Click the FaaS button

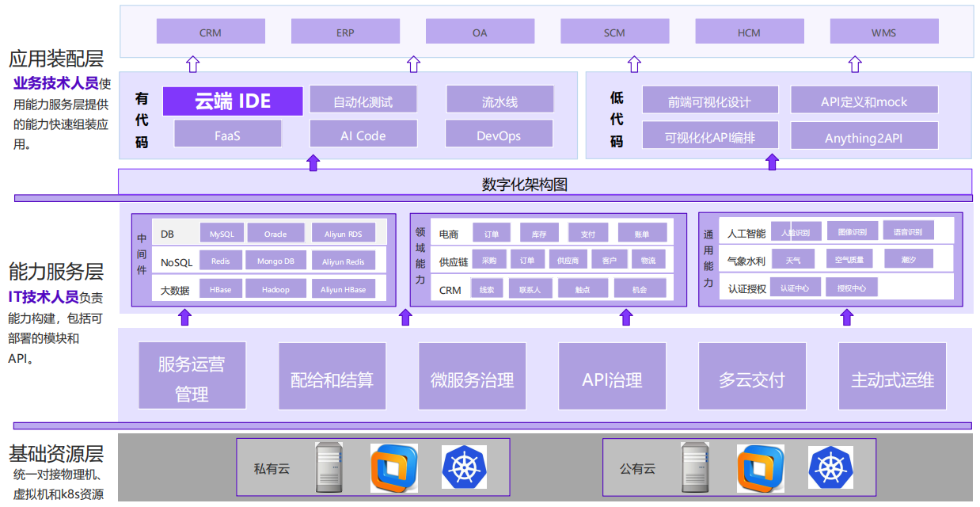click(x=227, y=135)
